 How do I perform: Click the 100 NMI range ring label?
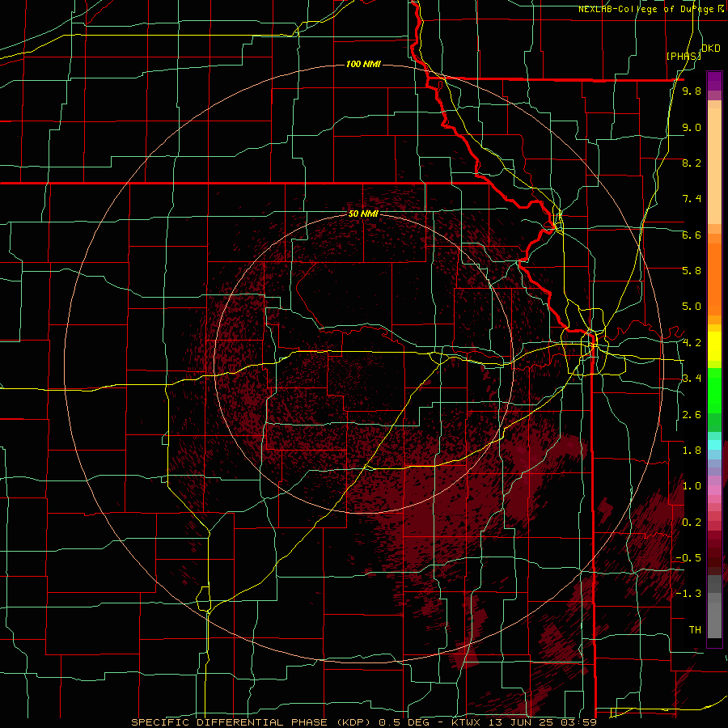click(x=363, y=64)
